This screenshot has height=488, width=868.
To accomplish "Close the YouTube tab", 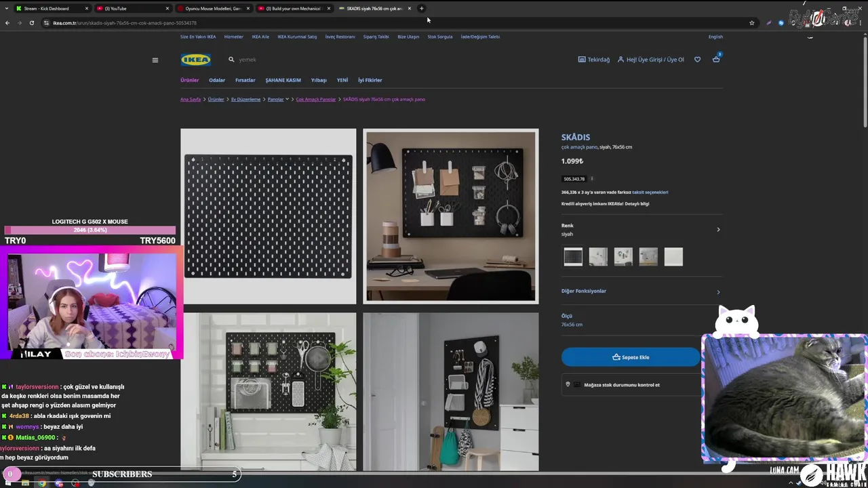I will (x=167, y=8).
